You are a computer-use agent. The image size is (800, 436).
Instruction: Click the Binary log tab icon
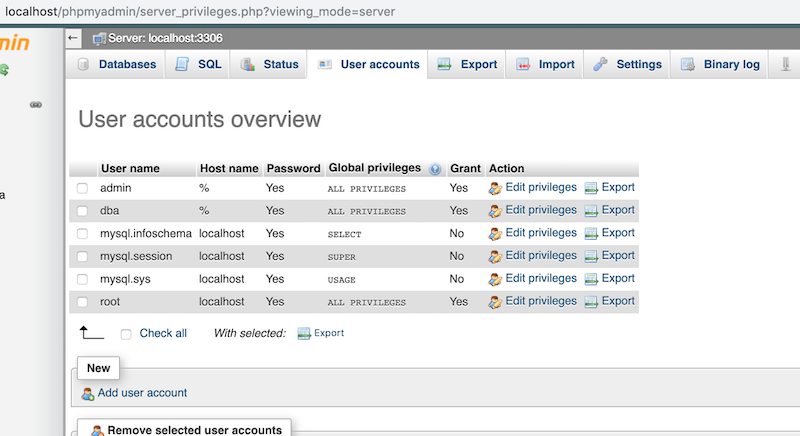click(688, 64)
